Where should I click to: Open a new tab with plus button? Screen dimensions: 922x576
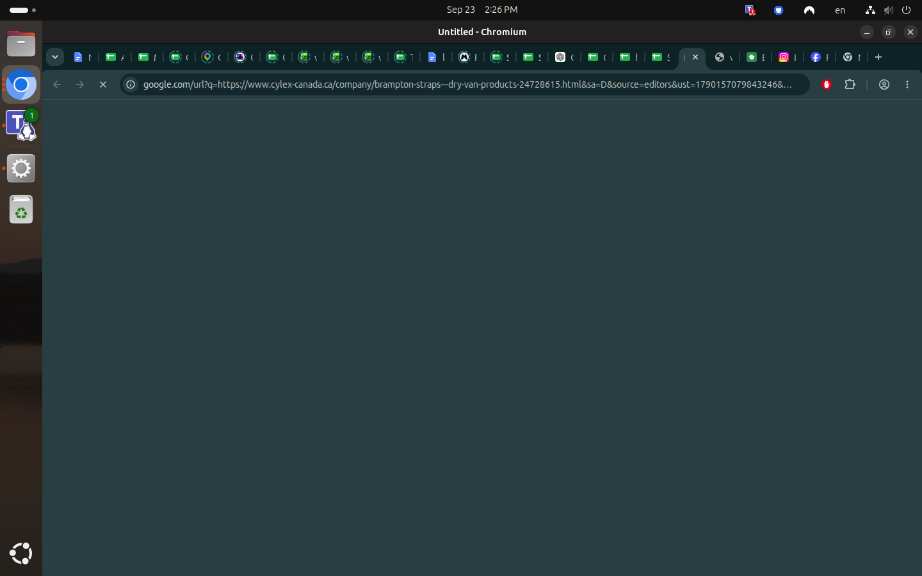878,57
